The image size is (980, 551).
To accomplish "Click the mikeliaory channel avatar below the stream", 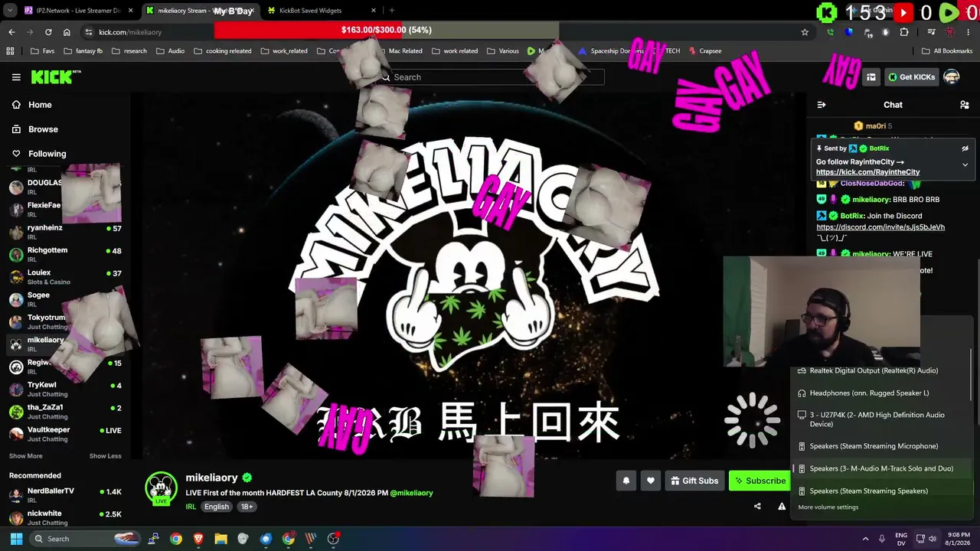I will (x=161, y=488).
